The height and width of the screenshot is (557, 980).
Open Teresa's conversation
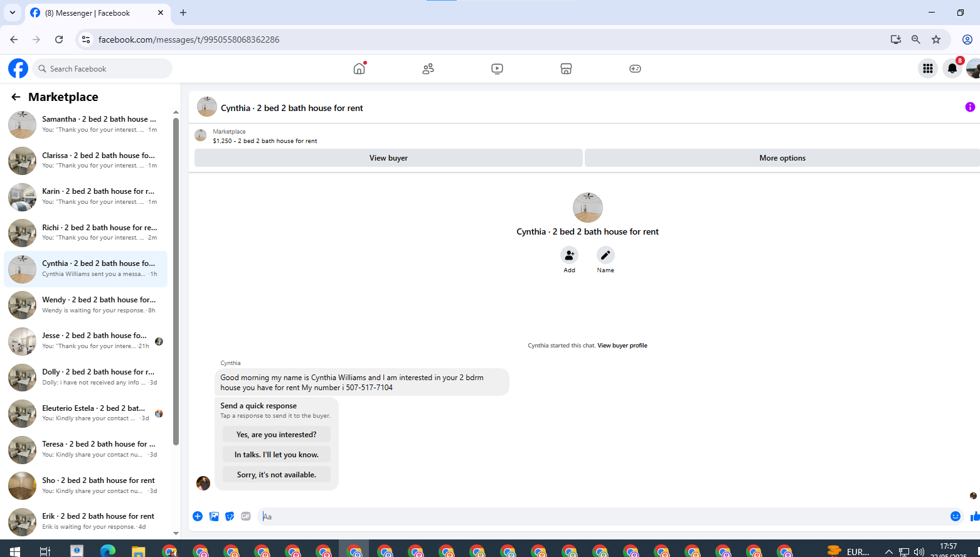(86, 450)
